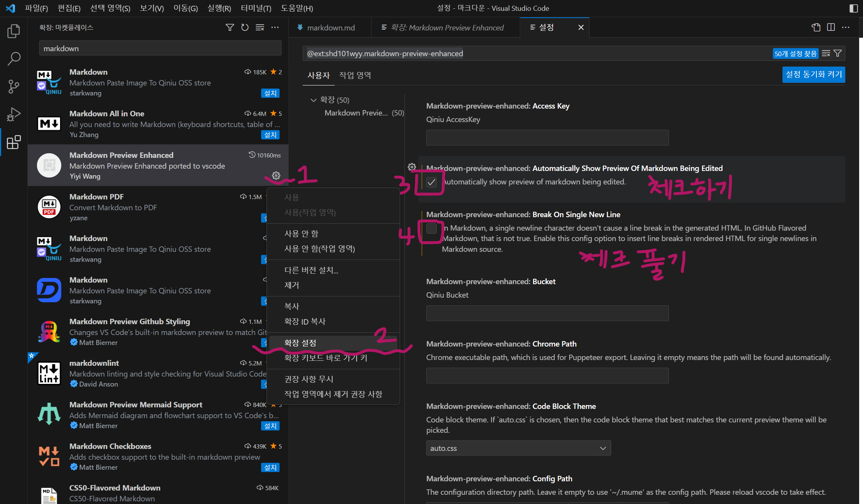
Task: Click the 설정 동기화 켜기 button
Action: (813, 74)
